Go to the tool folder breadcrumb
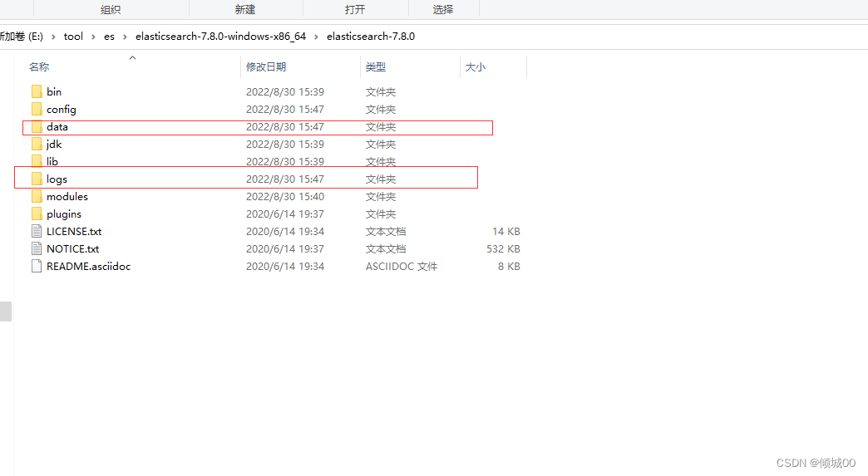Viewport: 868px width, 476px height. [73, 37]
